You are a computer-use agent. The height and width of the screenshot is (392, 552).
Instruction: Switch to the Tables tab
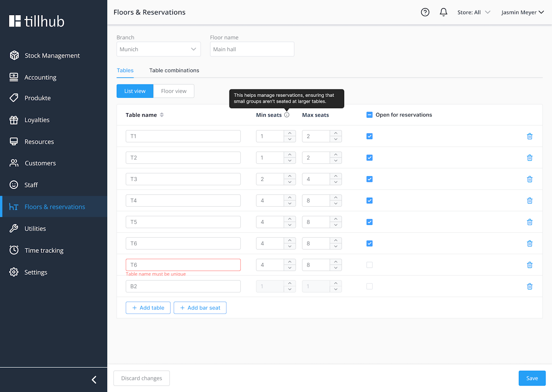[125, 70]
